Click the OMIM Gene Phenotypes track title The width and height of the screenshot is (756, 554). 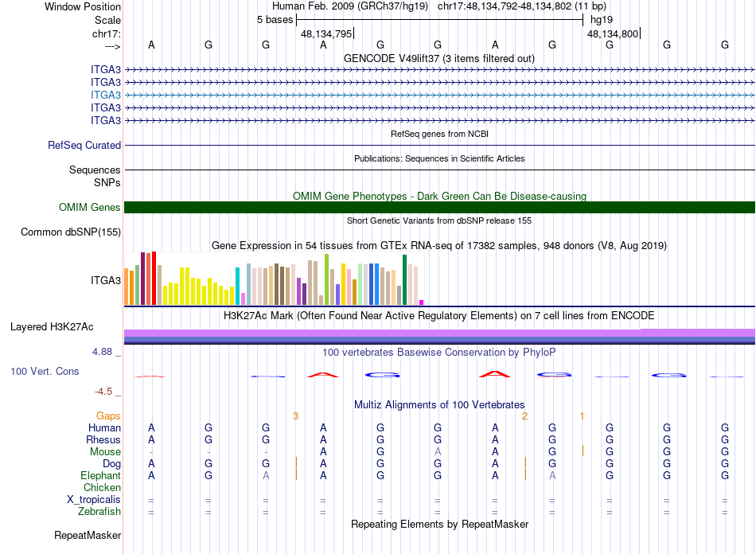coord(439,196)
